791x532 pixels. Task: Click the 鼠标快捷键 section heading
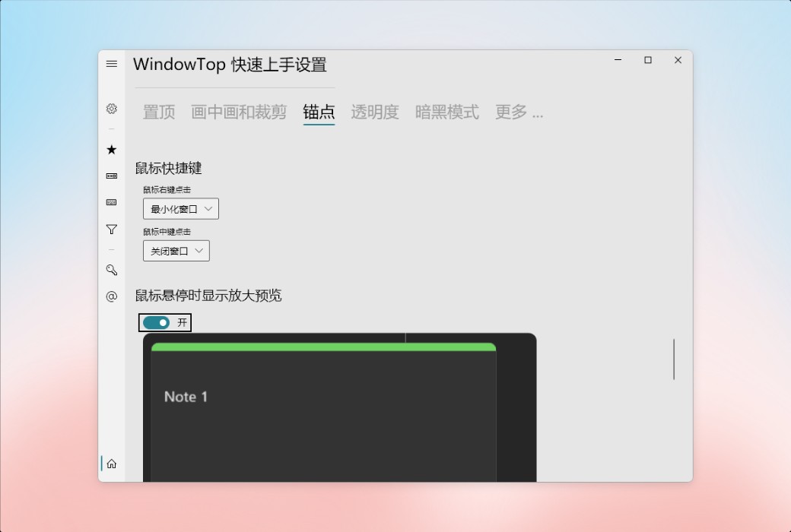click(x=168, y=168)
